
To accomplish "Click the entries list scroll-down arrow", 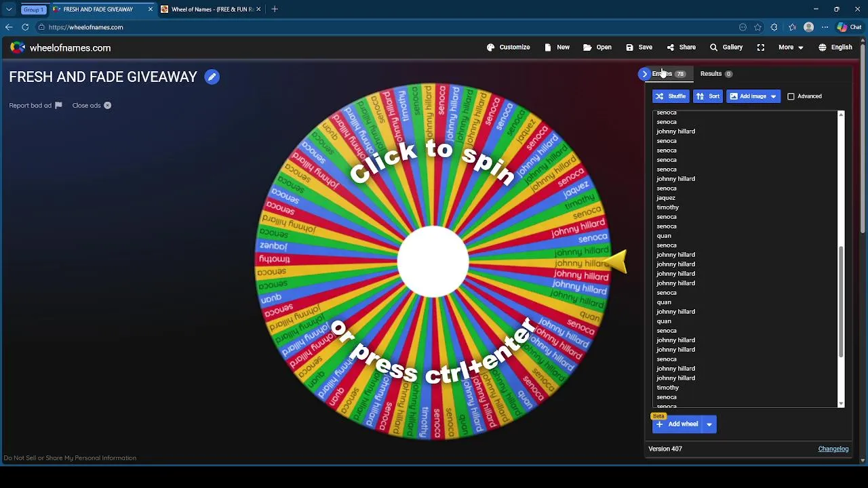I will pyautogui.click(x=841, y=404).
